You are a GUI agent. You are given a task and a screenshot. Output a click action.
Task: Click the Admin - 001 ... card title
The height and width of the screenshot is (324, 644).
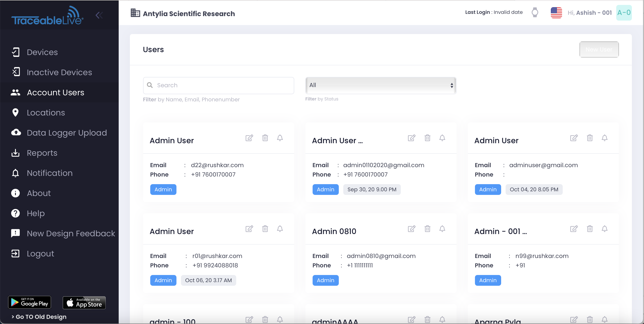click(500, 232)
